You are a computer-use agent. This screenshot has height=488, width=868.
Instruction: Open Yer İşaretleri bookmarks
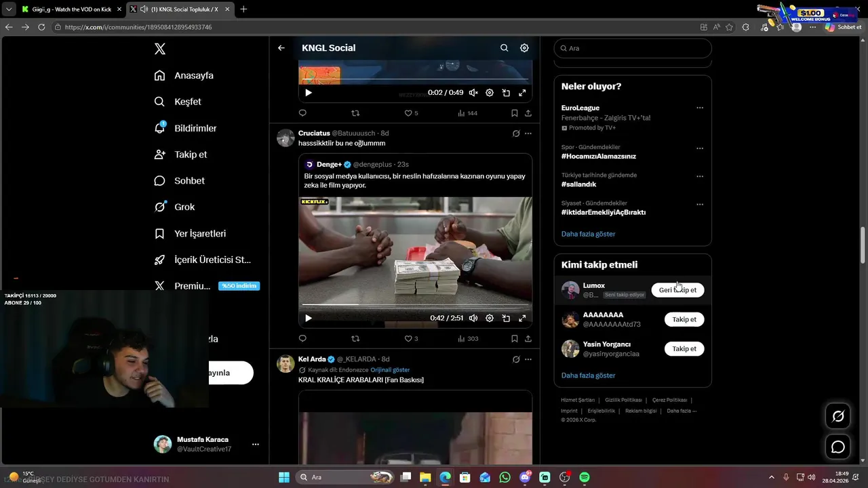click(190, 233)
